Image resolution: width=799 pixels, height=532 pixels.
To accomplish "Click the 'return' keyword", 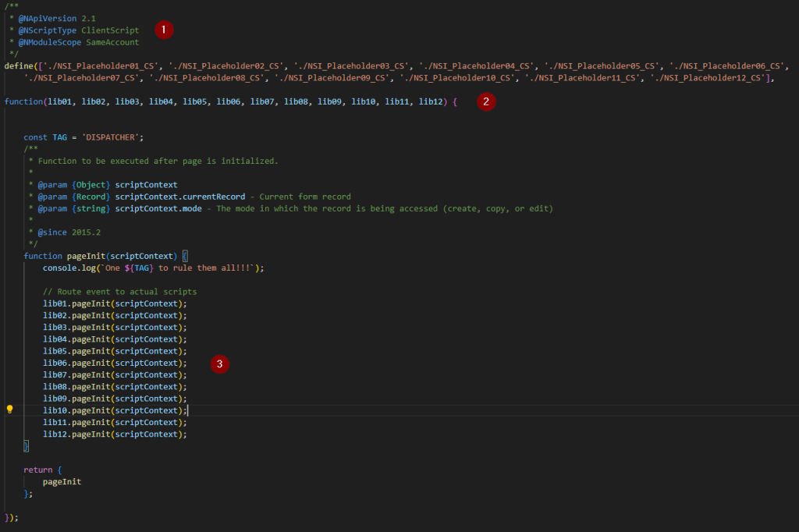I will point(38,470).
